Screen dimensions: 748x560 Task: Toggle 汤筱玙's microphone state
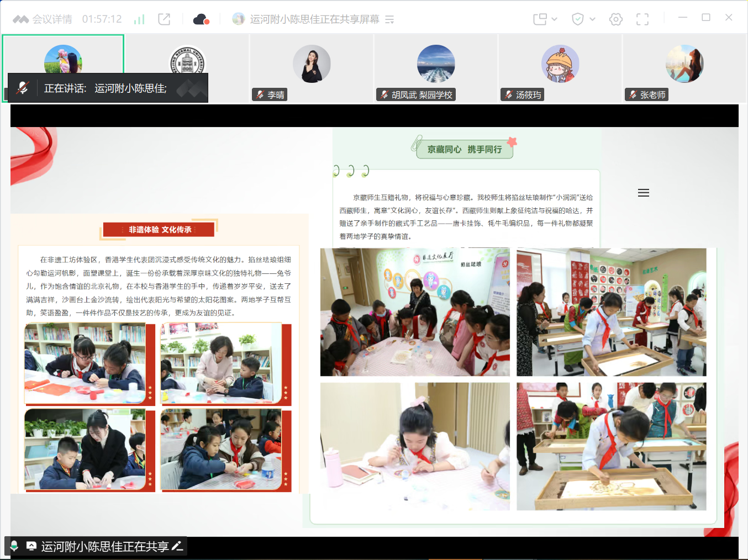(508, 94)
